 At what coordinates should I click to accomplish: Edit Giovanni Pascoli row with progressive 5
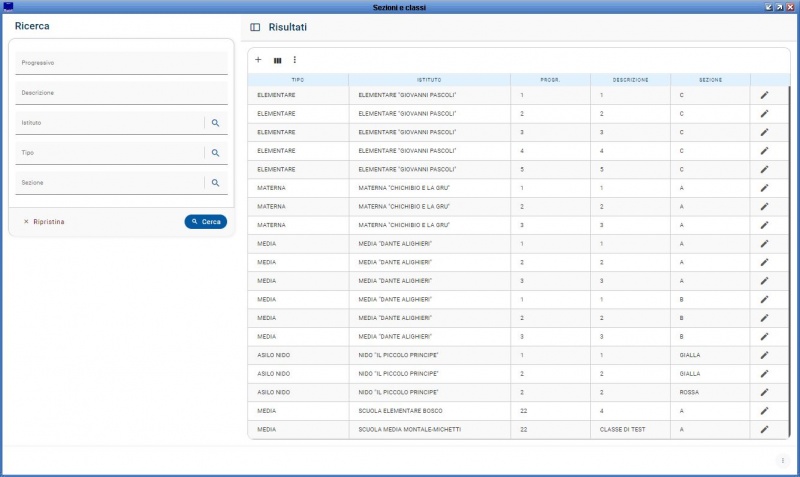[x=764, y=169]
